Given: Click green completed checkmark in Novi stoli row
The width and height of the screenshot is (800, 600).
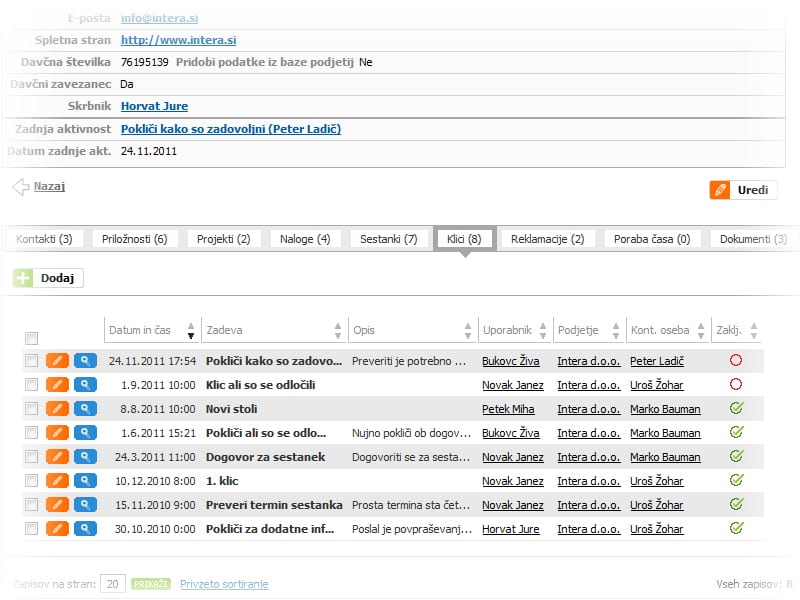Looking at the screenshot, I should (x=736, y=408).
